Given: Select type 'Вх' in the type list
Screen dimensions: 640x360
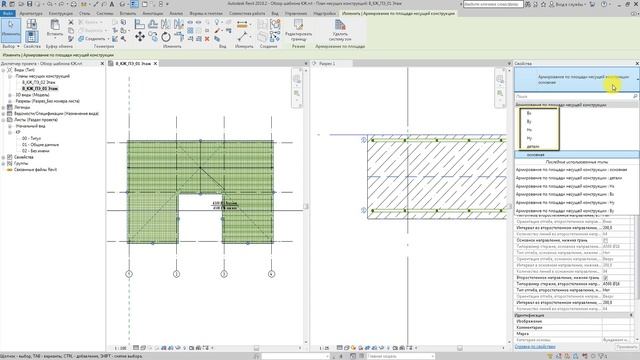Looking at the screenshot, I should 529,113.
